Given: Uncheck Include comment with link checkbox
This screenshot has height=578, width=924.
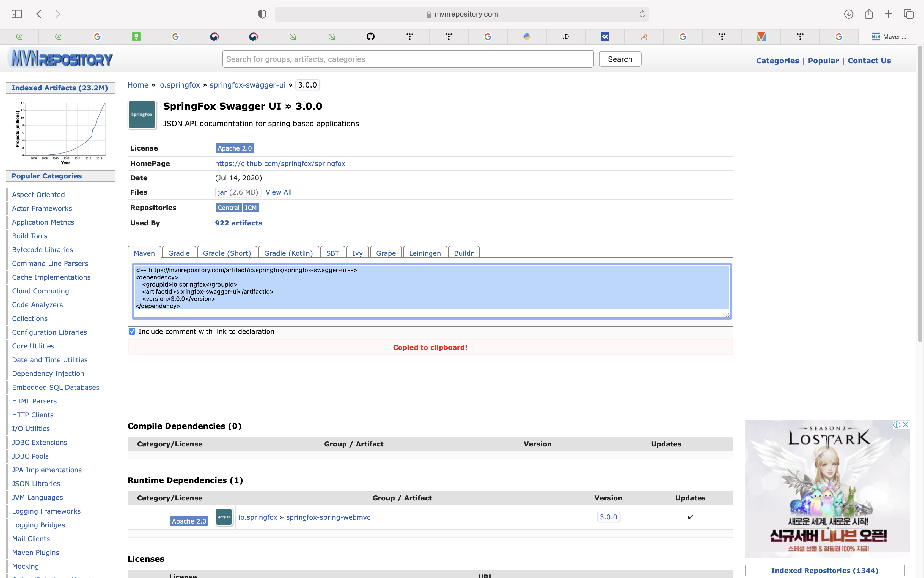Looking at the screenshot, I should [x=132, y=331].
